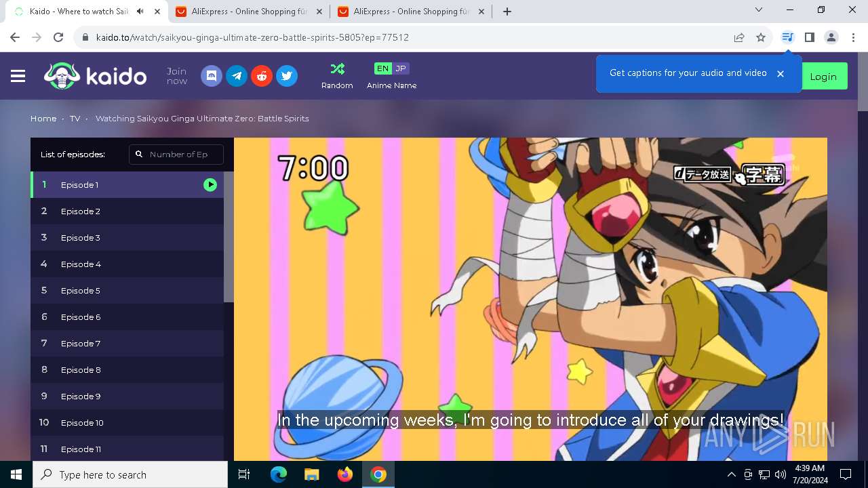Switch to the second AliExpress tab

410,12
